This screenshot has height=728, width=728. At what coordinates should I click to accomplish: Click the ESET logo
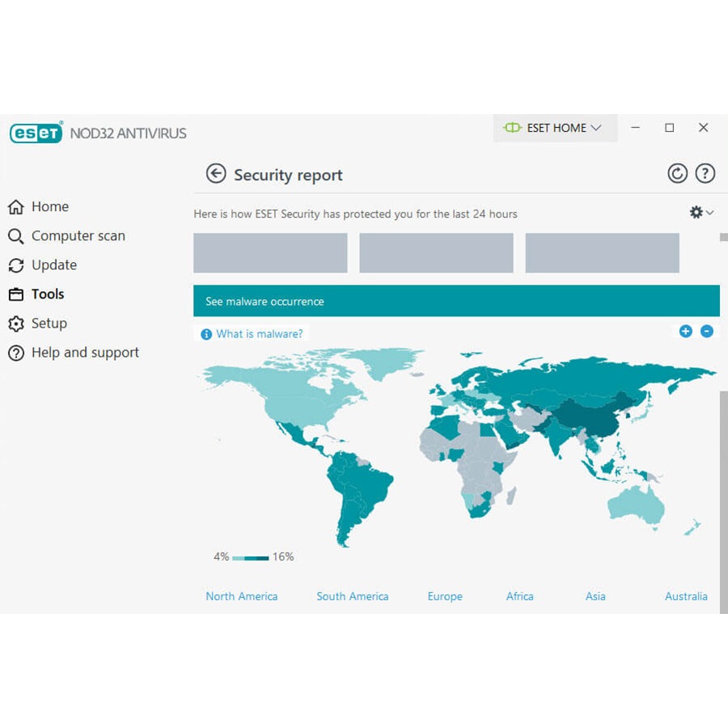click(x=36, y=133)
